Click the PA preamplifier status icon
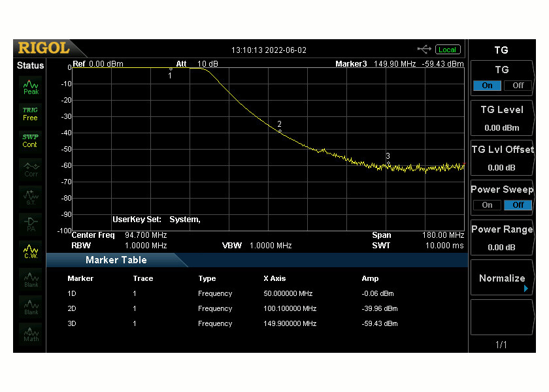The width and height of the screenshot is (549, 392). coord(29,223)
